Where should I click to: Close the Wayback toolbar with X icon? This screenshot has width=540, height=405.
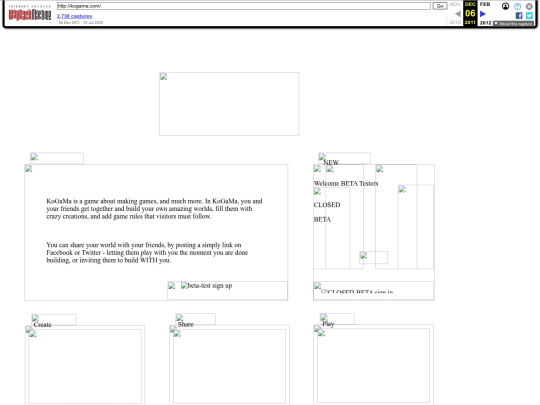[529, 6]
